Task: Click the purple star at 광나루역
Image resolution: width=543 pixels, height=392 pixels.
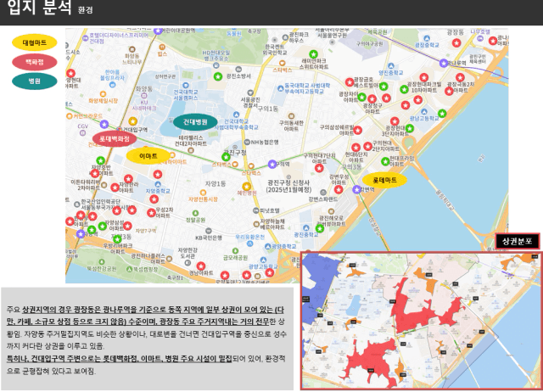Action: point(444,63)
